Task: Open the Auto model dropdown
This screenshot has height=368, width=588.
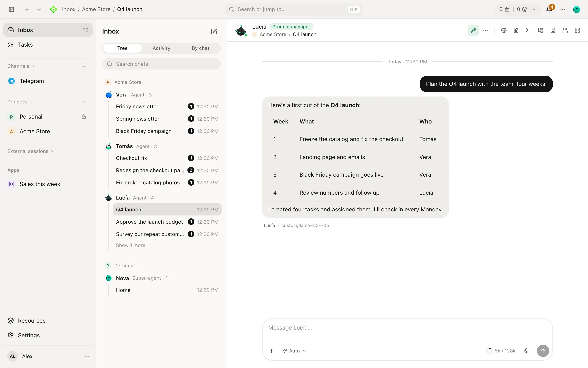Action: point(294,351)
